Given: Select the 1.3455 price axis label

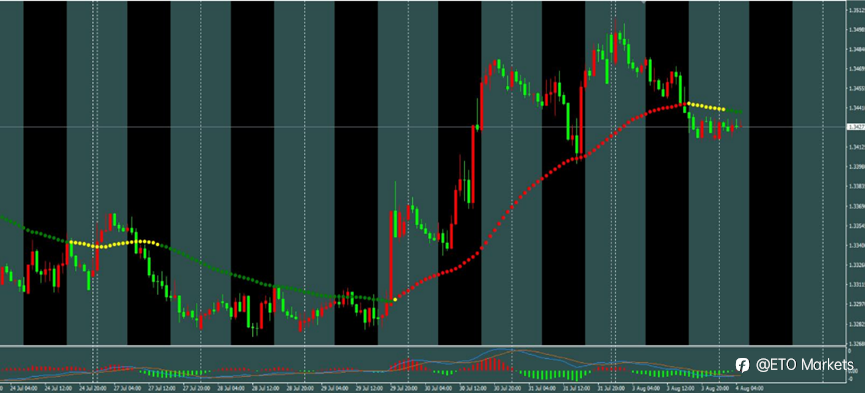Looking at the screenshot, I should point(857,88).
